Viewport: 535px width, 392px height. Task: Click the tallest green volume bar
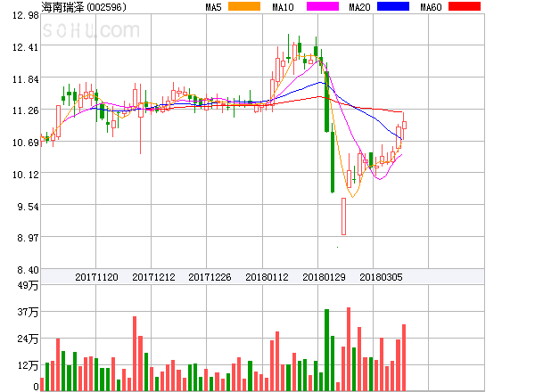pos(326,350)
